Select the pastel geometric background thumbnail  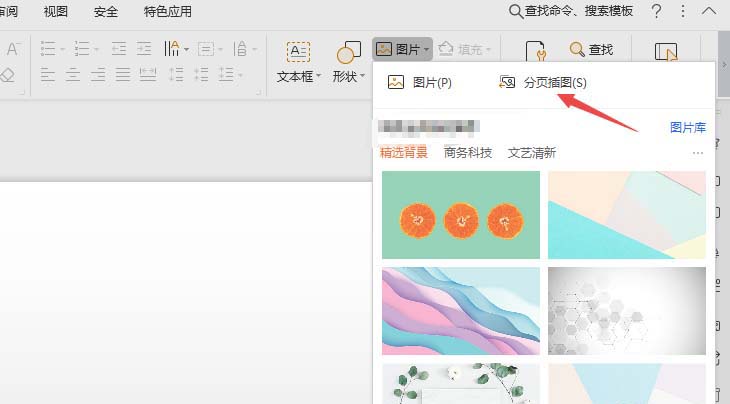[x=627, y=215]
